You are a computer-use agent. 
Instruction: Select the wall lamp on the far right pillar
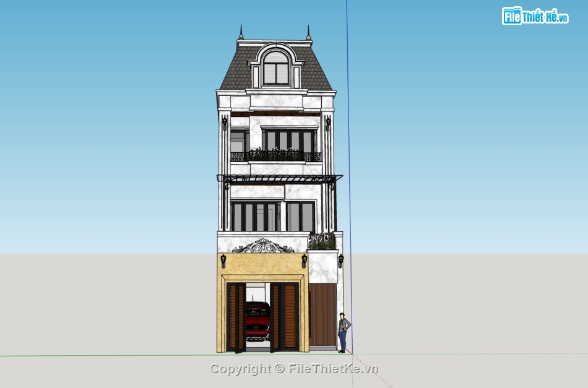(340, 261)
